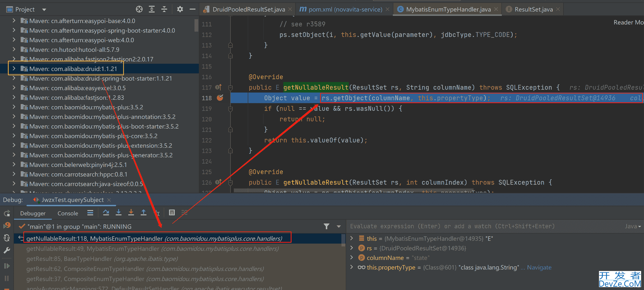Open the thread selector dropdown arrow
The width and height of the screenshot is (644, 290).
(x=339, y=227)
